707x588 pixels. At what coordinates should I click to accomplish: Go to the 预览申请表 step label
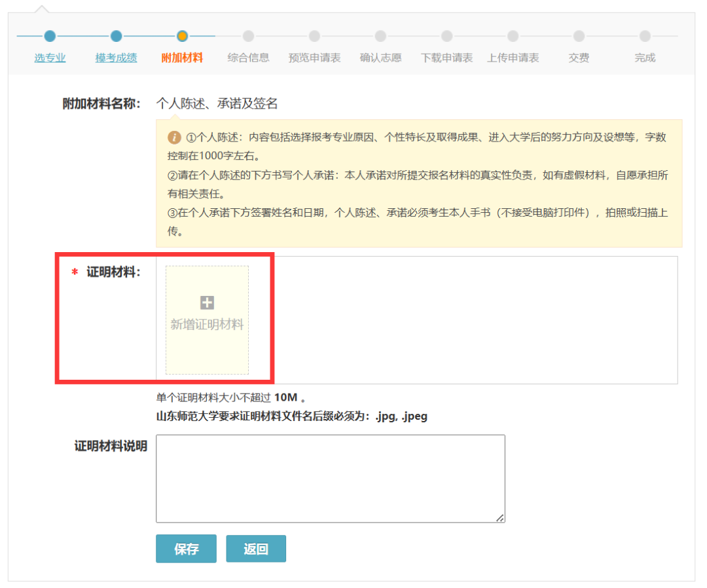point(314,58)
